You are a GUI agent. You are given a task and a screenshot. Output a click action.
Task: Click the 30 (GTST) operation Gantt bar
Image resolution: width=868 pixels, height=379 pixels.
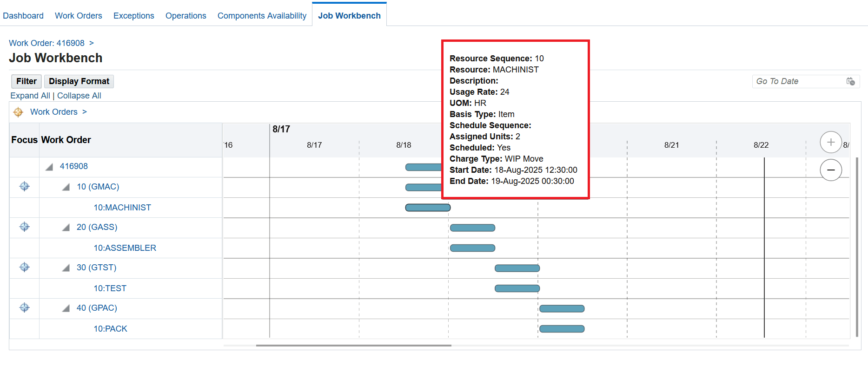pos(517,268)
